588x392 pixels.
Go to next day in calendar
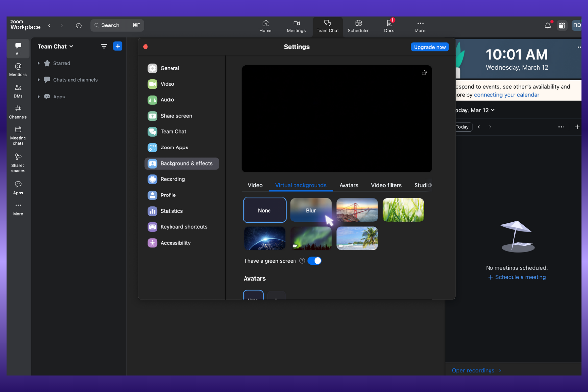490,127
